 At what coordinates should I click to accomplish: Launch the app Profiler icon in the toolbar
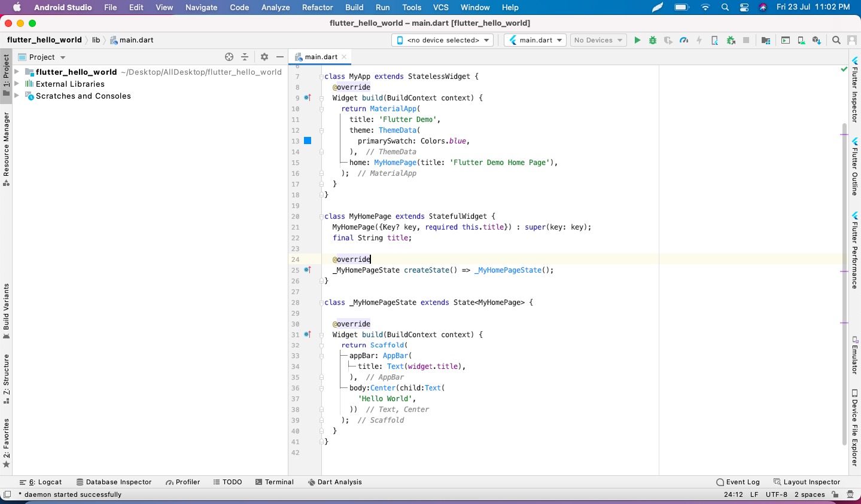point(684,40)
